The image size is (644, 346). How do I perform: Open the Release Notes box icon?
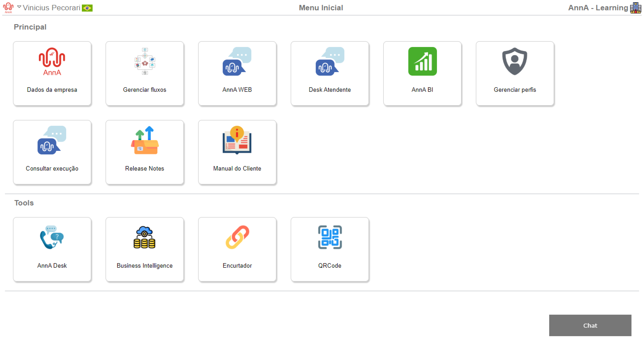coord(145,140)
